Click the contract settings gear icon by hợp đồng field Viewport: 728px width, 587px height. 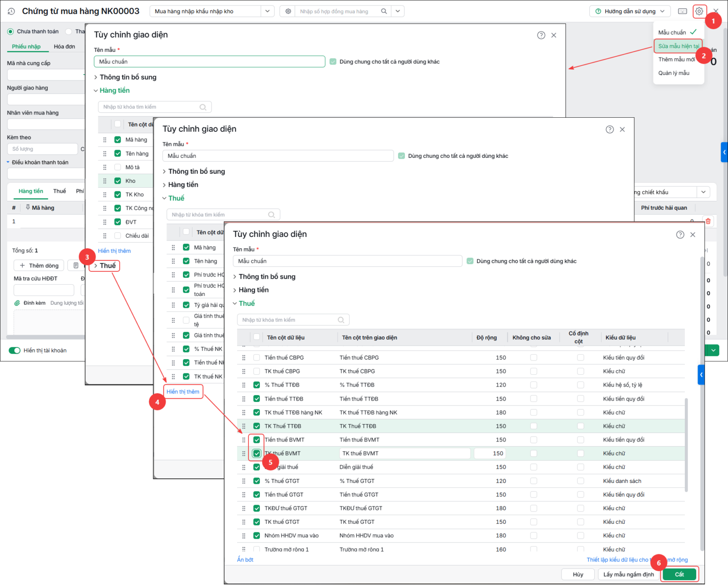coord(288,11)
